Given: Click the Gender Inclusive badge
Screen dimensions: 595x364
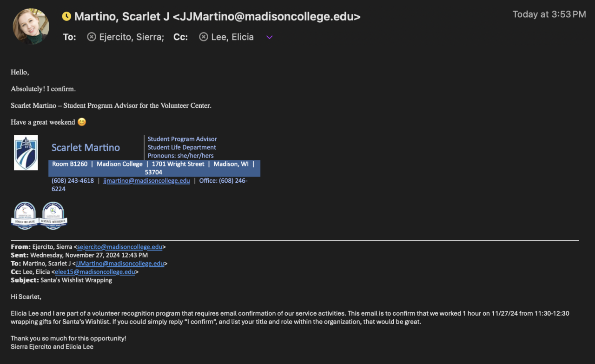Looking at the screenshot, I should [25, 216].
